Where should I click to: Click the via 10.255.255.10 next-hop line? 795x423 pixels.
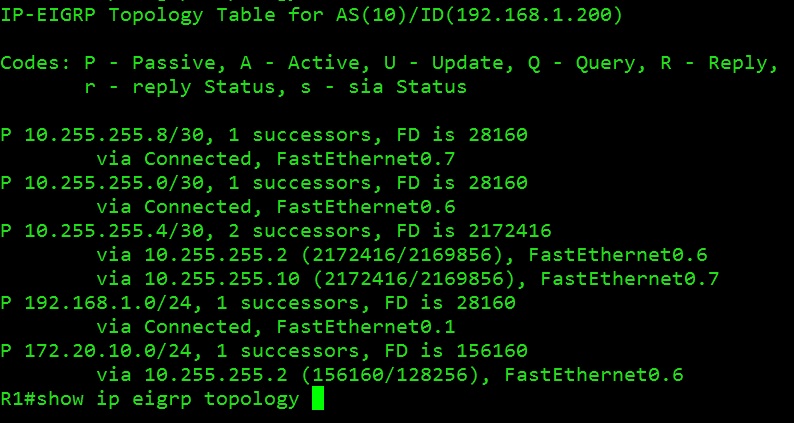pos(408,279)
